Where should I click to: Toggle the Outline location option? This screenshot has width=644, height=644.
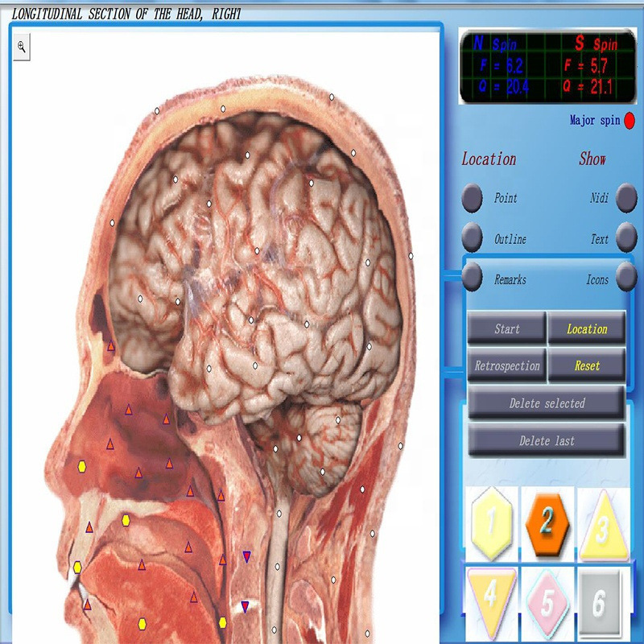coord(472,237)
